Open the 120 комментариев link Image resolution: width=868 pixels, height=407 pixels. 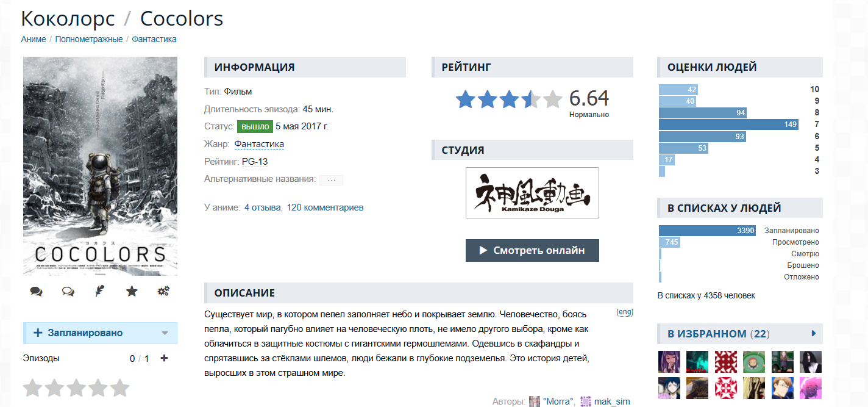pyautogui.click(x=325, y=207)
